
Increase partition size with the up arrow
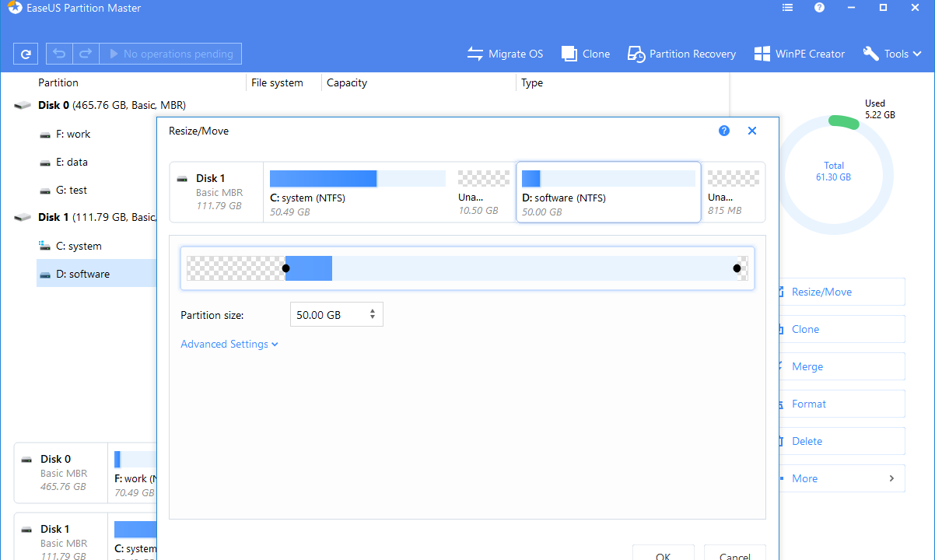[x=373, y=311]
